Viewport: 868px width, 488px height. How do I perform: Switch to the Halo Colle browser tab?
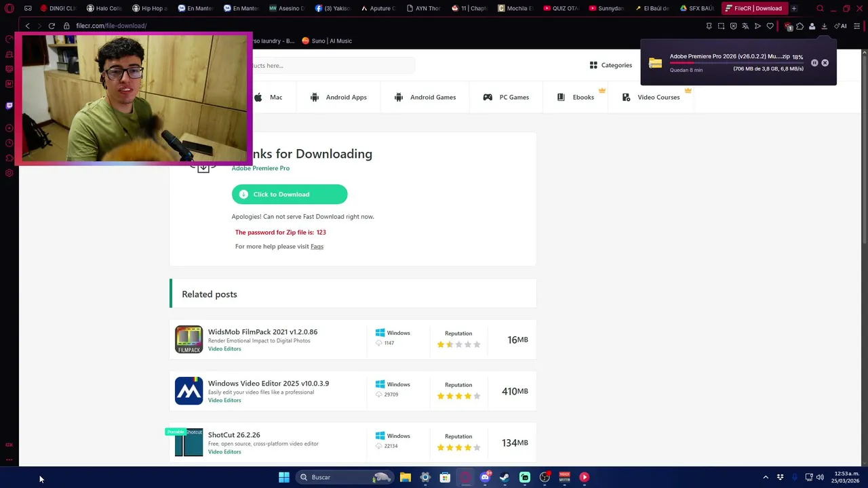[104, 8]
